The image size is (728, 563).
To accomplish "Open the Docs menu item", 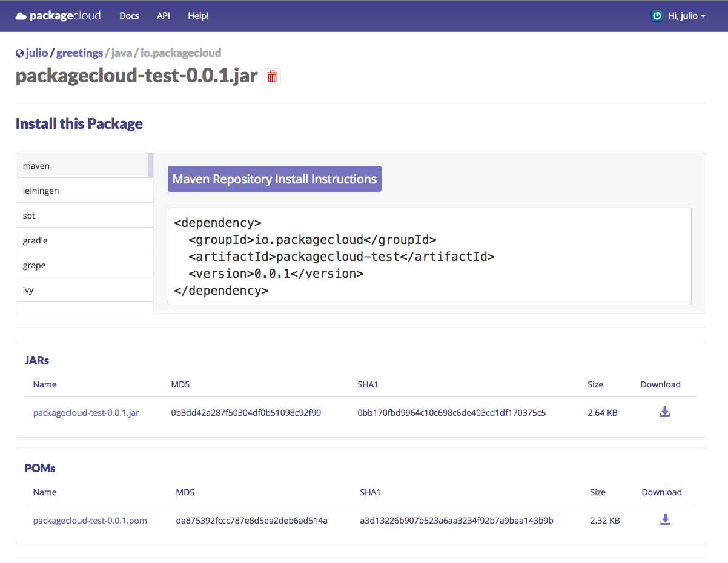I will point(129,16).
